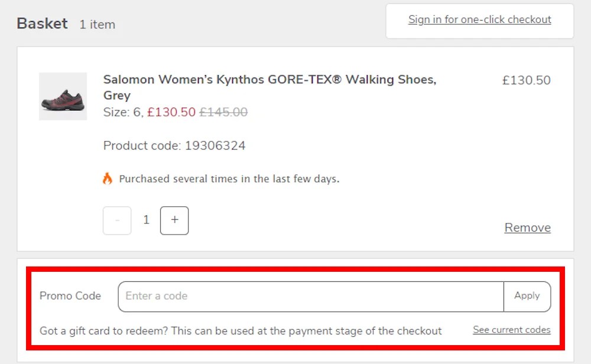Open 'See current codes'
This screenshot has width=591, height=364.
point(511,330)
